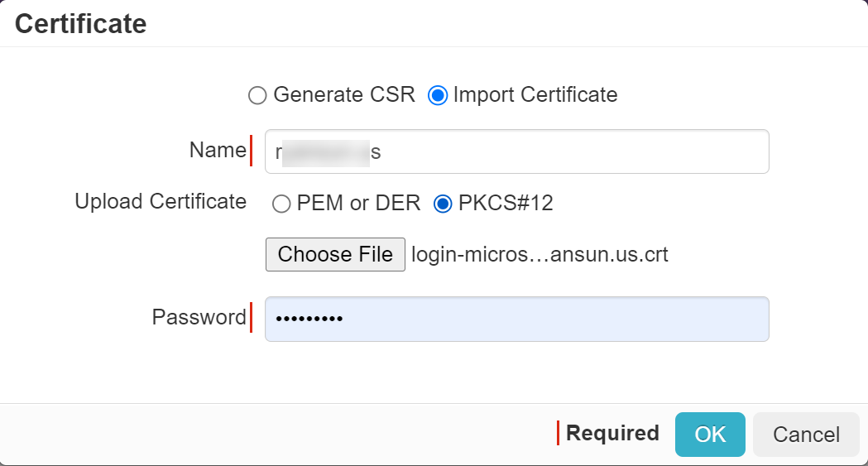
Task: Click the 'Generate CSR' label text
Action: tap(344, 94)
